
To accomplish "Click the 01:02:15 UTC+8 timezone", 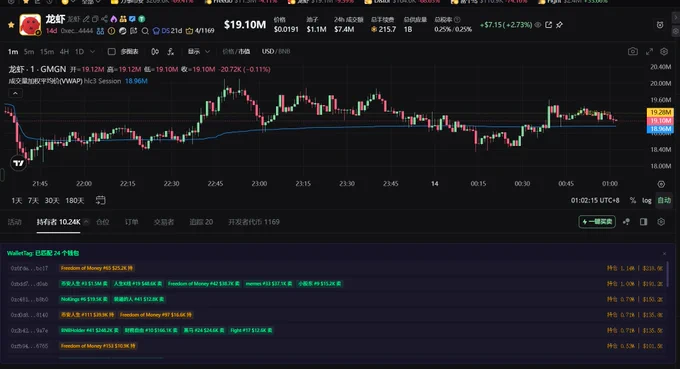I will [x=595, y=200].
